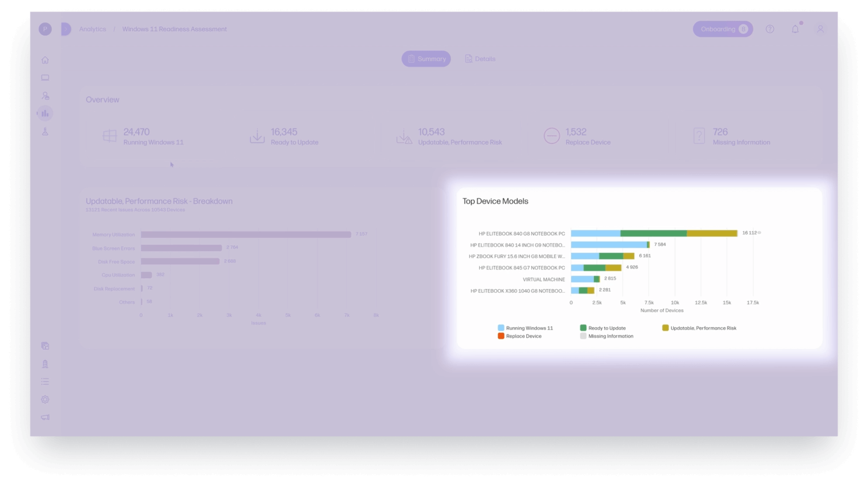Open the Users icon in the sidebar

pos(45,96)
